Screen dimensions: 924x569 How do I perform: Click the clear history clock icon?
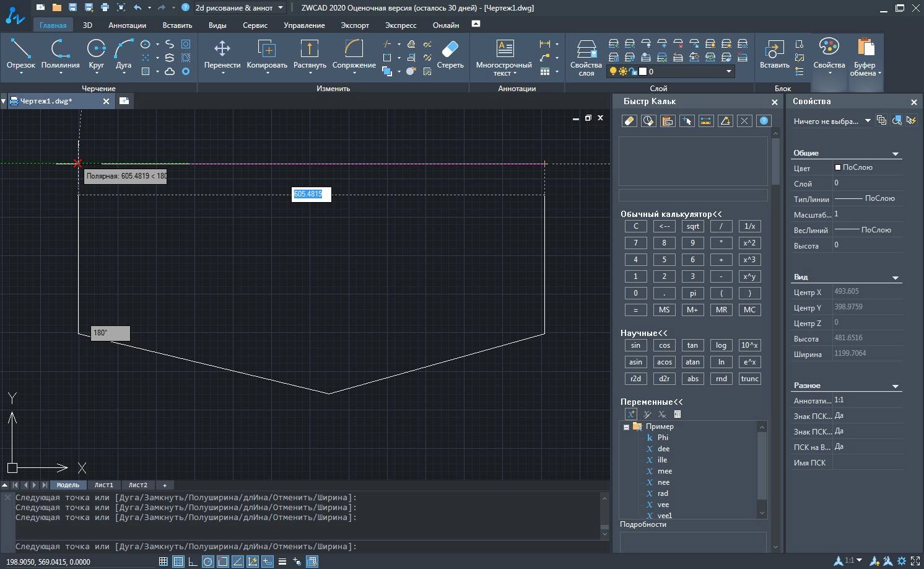click(x=648, y=121)
